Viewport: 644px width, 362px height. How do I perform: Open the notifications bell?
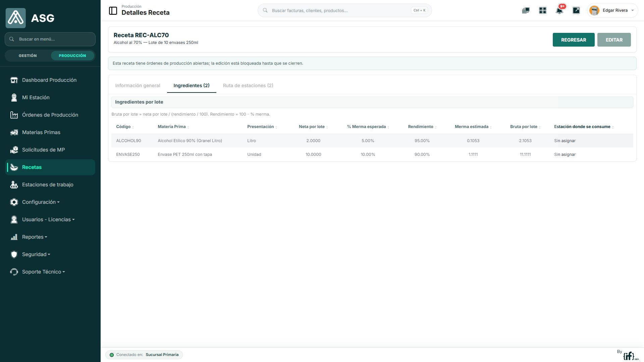(559, 11)
